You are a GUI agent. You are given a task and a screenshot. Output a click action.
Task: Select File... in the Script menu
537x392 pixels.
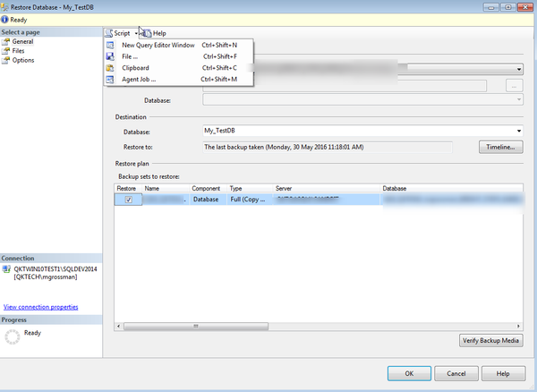[179, 56]
